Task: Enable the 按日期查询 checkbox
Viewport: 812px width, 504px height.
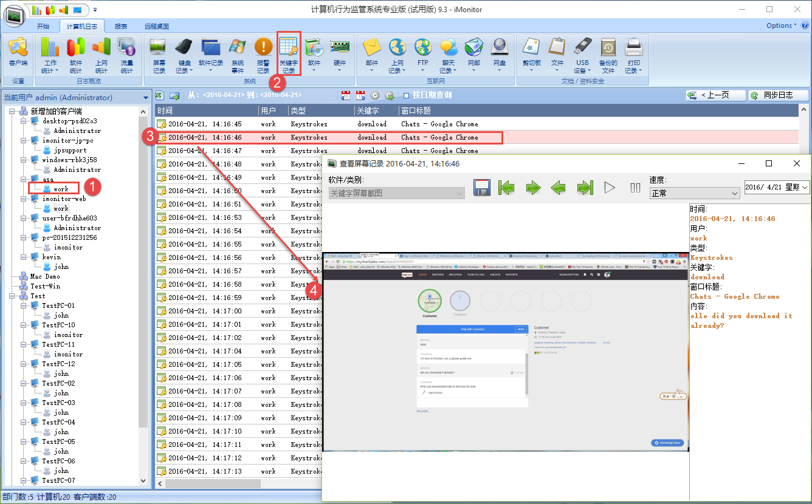Action: tap(407, 95)
